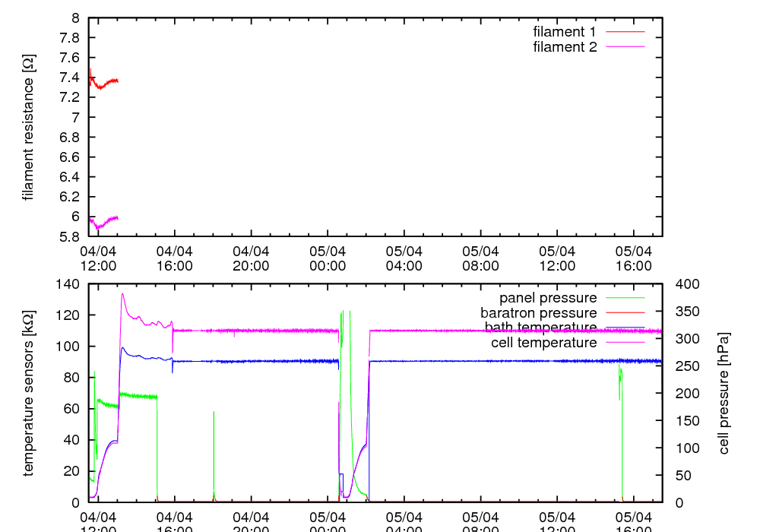The width and height of the screenshot is (760, 532).
Task: Click the 04/04 20:00 tick in top plot
Action: coord(251,258)
